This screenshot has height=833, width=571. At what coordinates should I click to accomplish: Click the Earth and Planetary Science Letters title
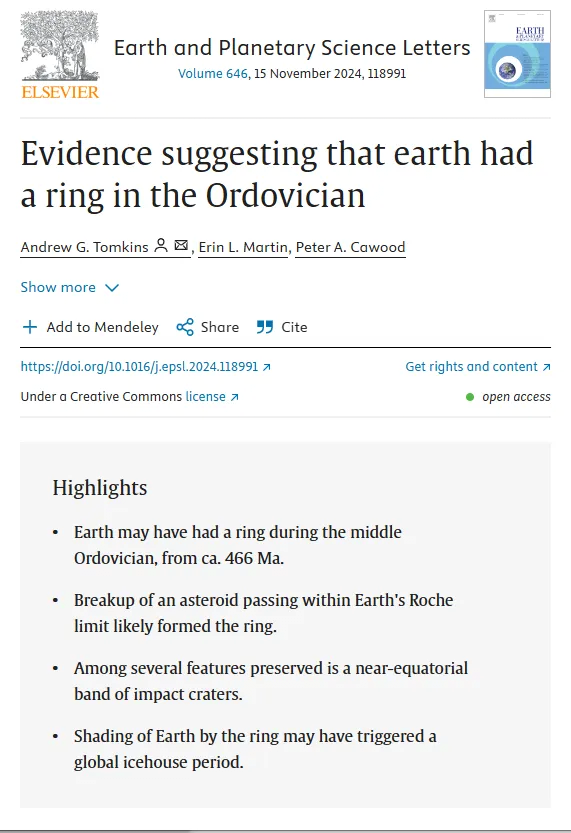[292, 48]
